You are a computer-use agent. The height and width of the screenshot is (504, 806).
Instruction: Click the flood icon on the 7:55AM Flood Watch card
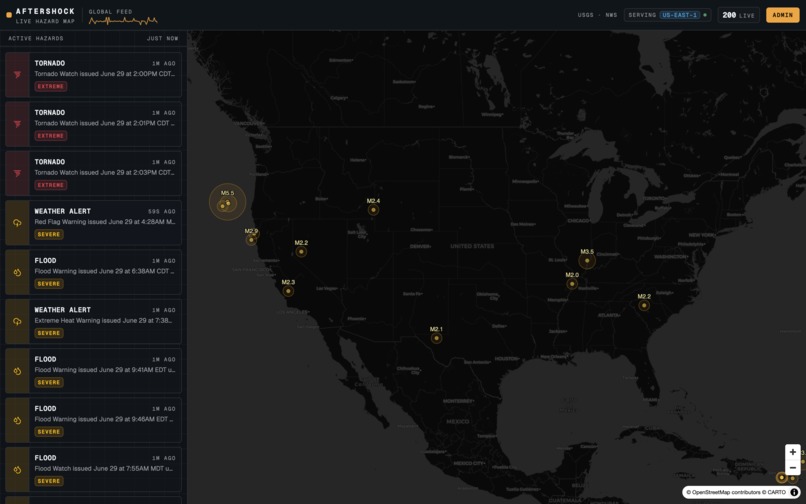pos(17,470)
